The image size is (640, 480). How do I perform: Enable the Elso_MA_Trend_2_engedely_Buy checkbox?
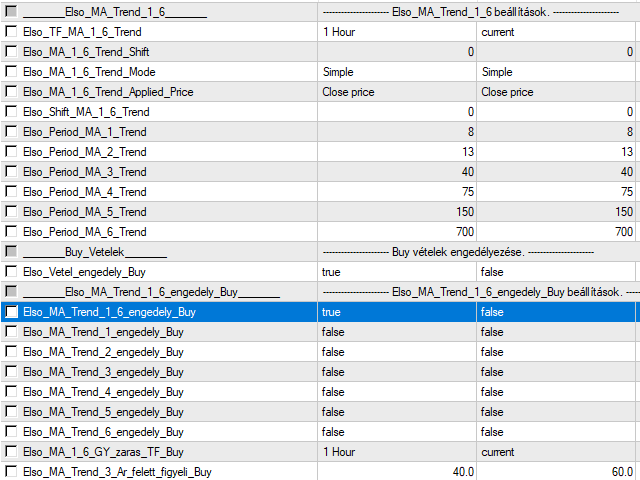pos(11,352)
